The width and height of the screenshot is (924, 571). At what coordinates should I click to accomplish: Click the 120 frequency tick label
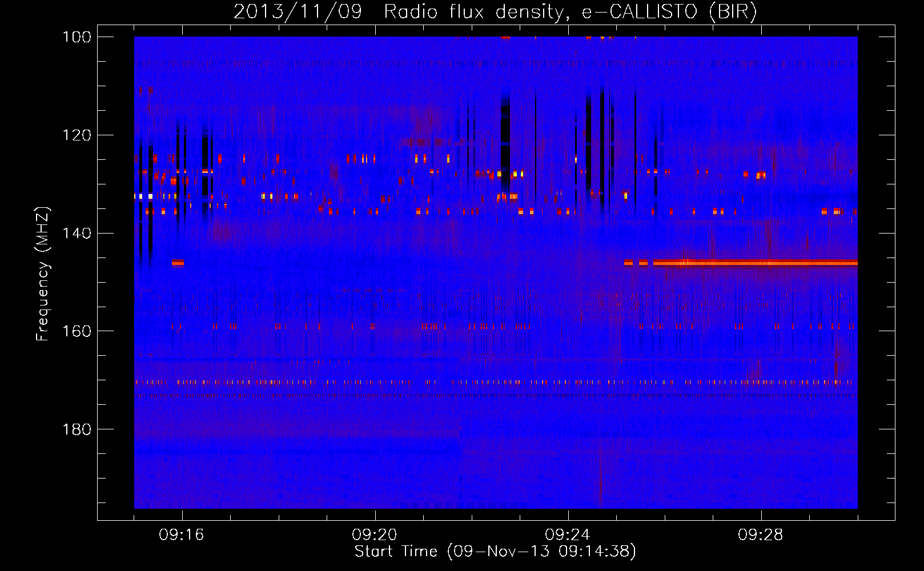[77, 135]
